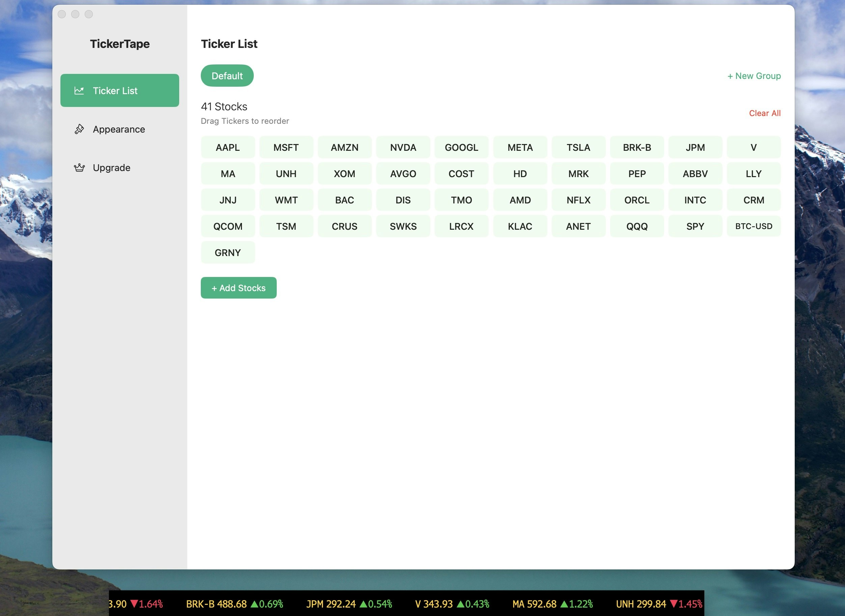Image resolution: width=845 pixels, height=616 pixels.
Task: Click UNH 299.84 in the scrolling ticker bar
Action: pyautogui.click(x=641, y=604)
